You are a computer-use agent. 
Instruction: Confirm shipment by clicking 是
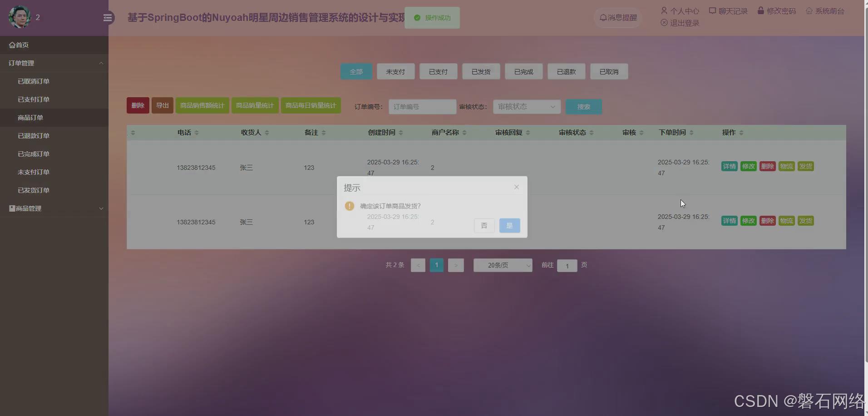coord(509,225)
